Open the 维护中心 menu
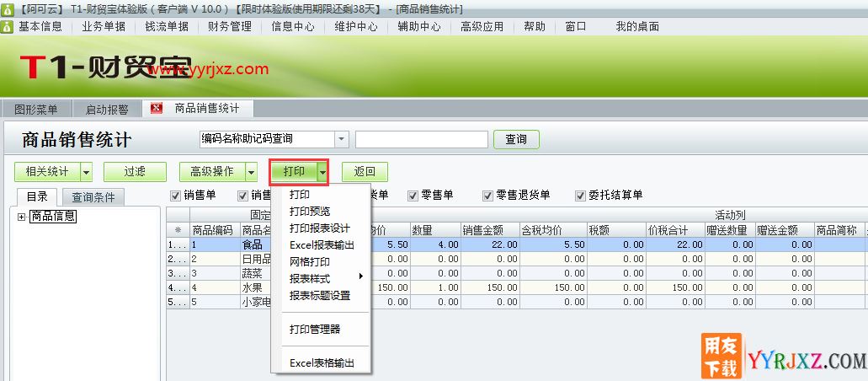 click(356, 27)
